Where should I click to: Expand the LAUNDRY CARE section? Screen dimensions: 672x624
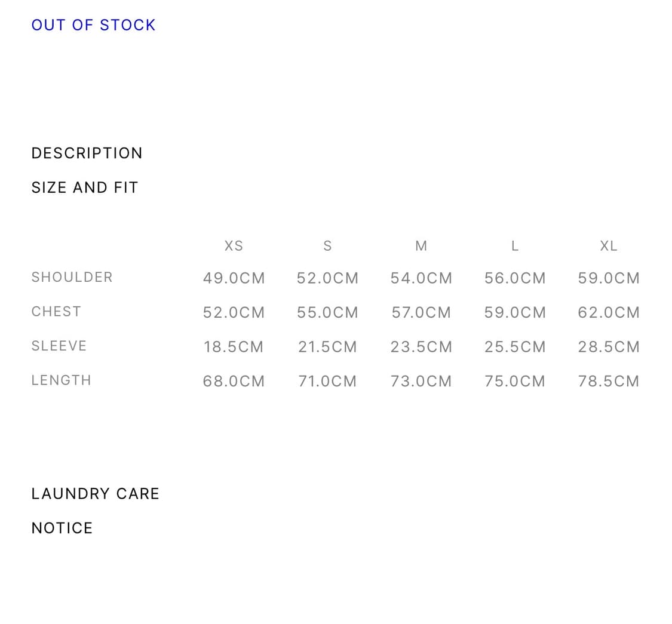tap(95, 494)
